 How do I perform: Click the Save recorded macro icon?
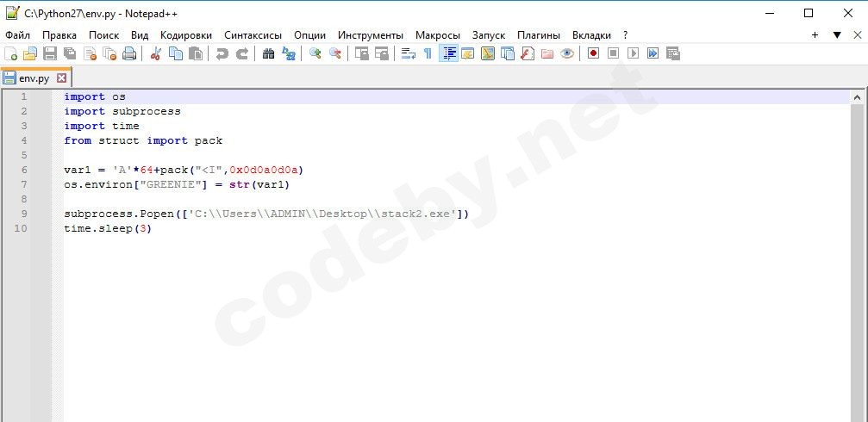pos(673,53)
